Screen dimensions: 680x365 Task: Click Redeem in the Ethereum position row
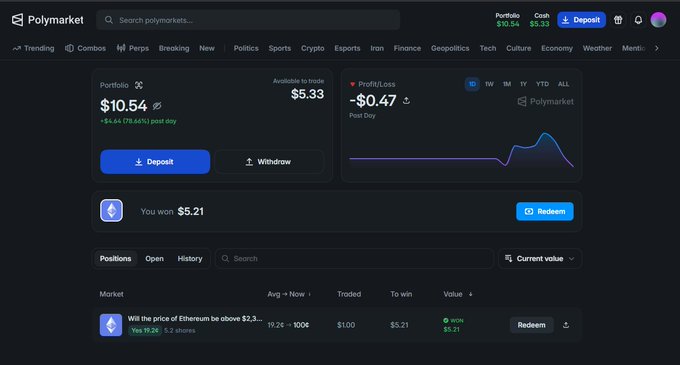[531, 325]
